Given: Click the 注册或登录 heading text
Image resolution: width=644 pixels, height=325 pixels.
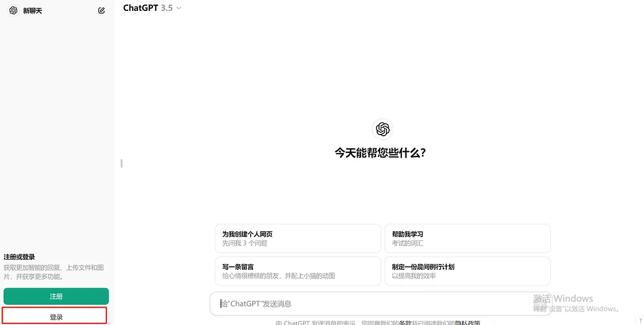Looking at the screenshot, I should (x=20, y=257).
